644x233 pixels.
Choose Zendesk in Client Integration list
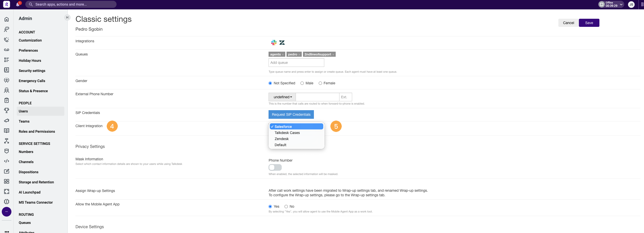[x=296, y=139]
